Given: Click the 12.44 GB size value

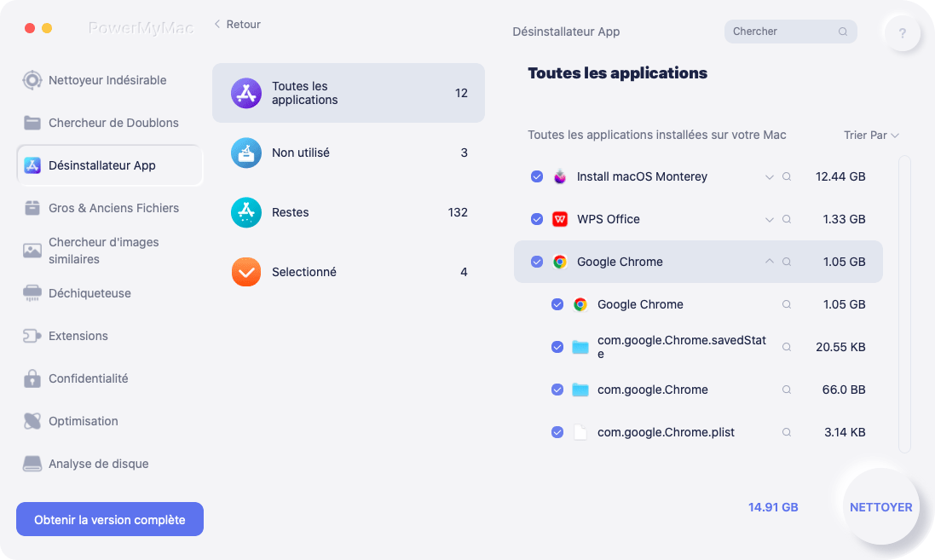Looking at the screenshot, I should pos(840,176).
